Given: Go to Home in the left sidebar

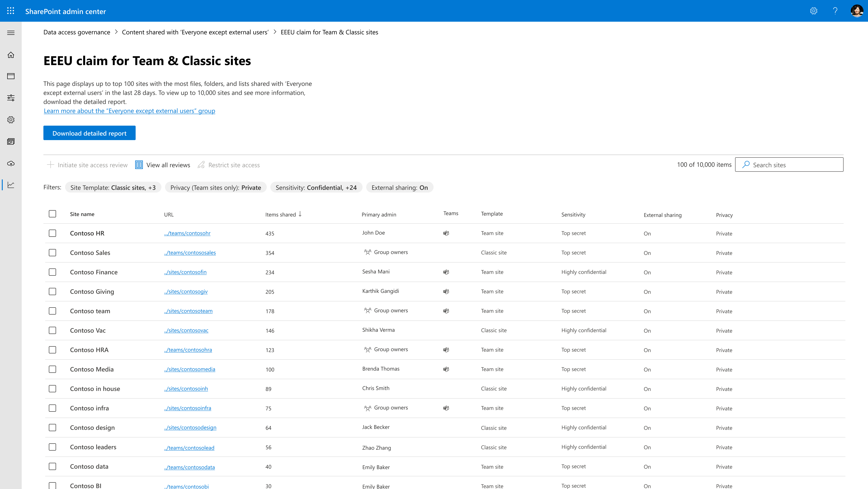Looking at the screenshot, I should tap(11, 54).
